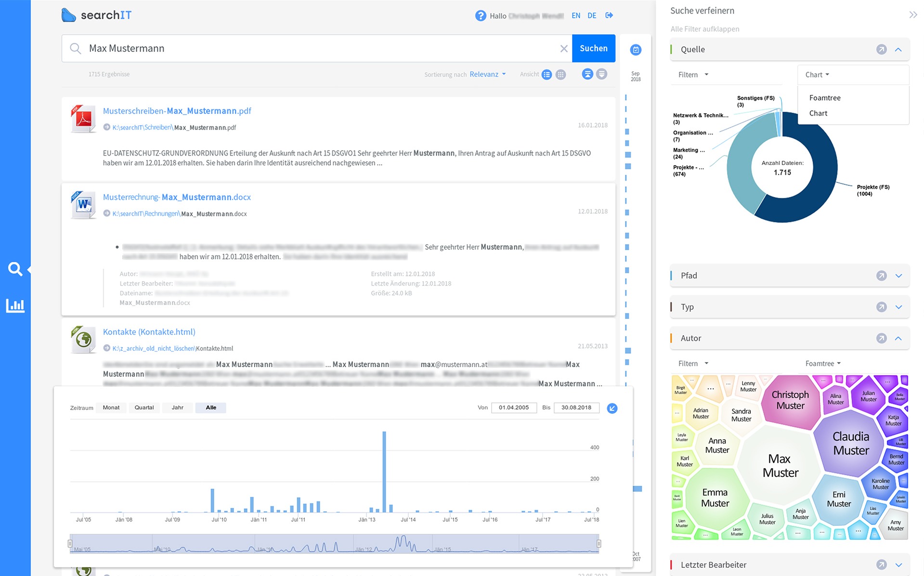Open the Relevanz sorting dropdown
Screen dimensions: 924x576
(x=487, y=74)
